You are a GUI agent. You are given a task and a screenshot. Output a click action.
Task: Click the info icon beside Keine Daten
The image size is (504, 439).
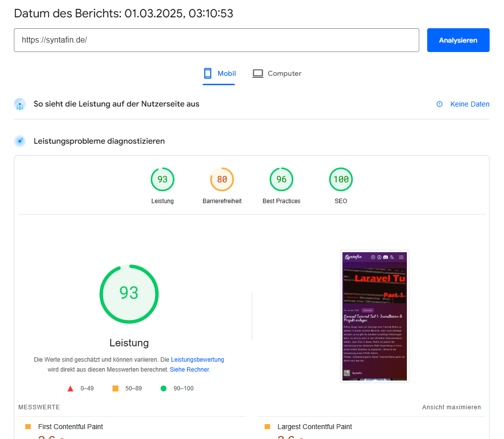[x=440, y=104]
